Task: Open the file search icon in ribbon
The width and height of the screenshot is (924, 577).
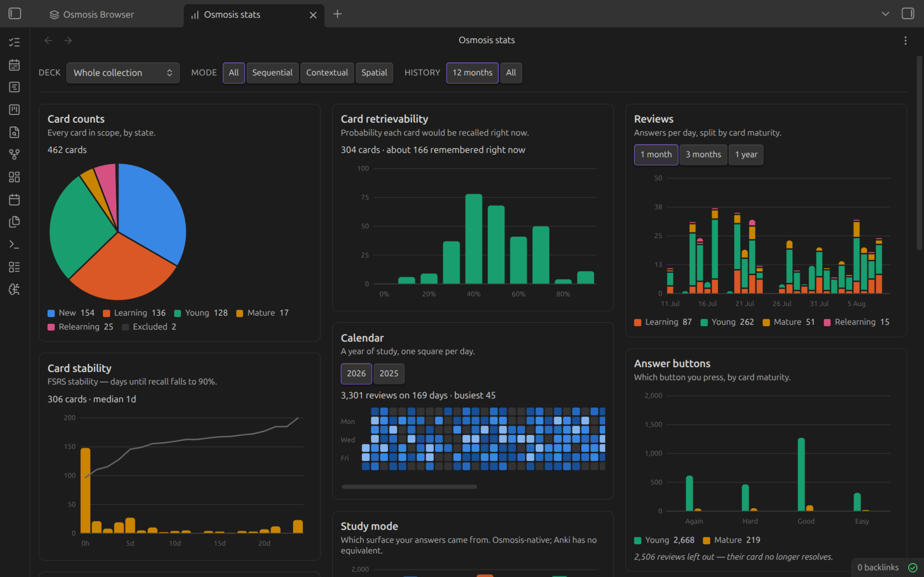Action: coord(14,133)
